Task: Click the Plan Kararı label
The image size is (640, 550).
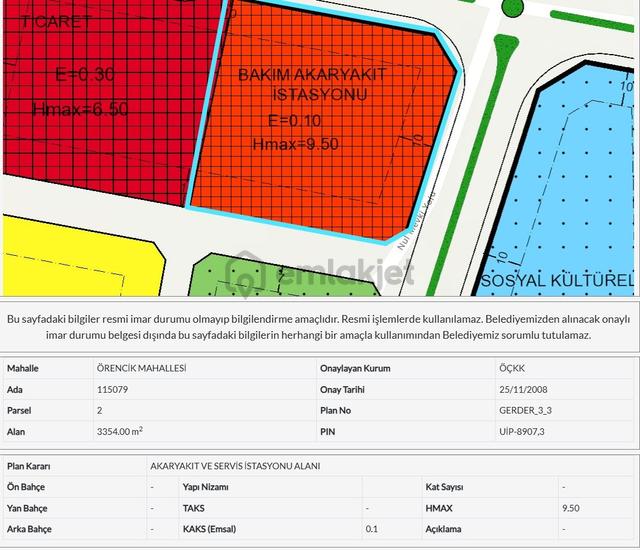Action: click(29, 466)
